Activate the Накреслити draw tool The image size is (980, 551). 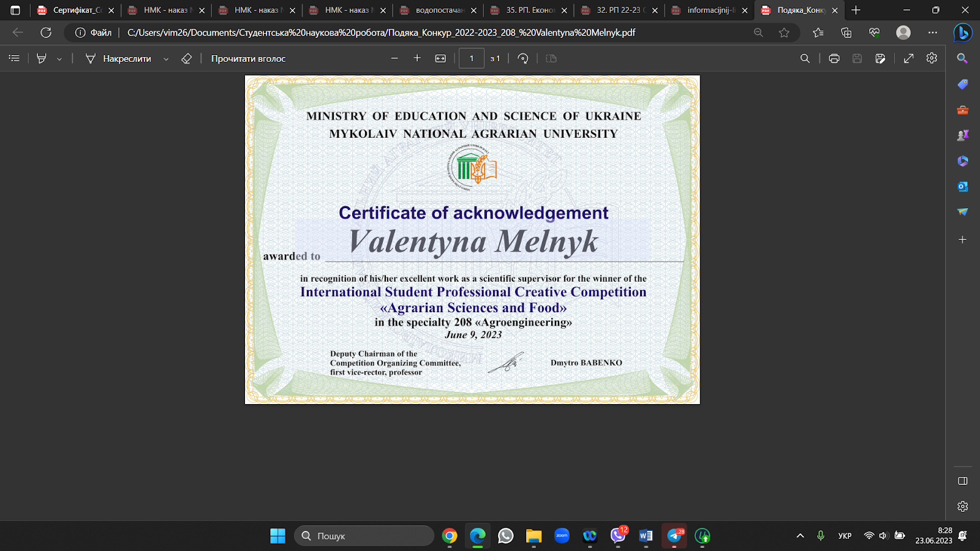[x=118, y=58]
